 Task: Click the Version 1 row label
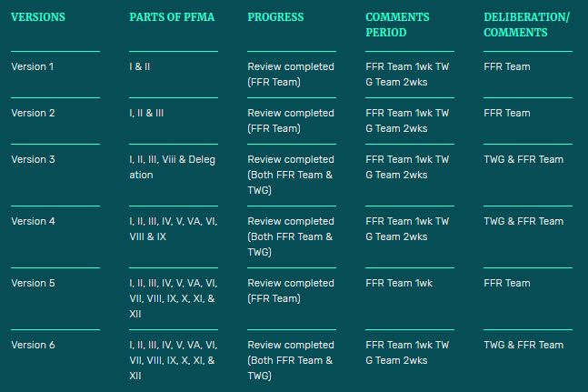pyautogui.click(x=34, y=66)
